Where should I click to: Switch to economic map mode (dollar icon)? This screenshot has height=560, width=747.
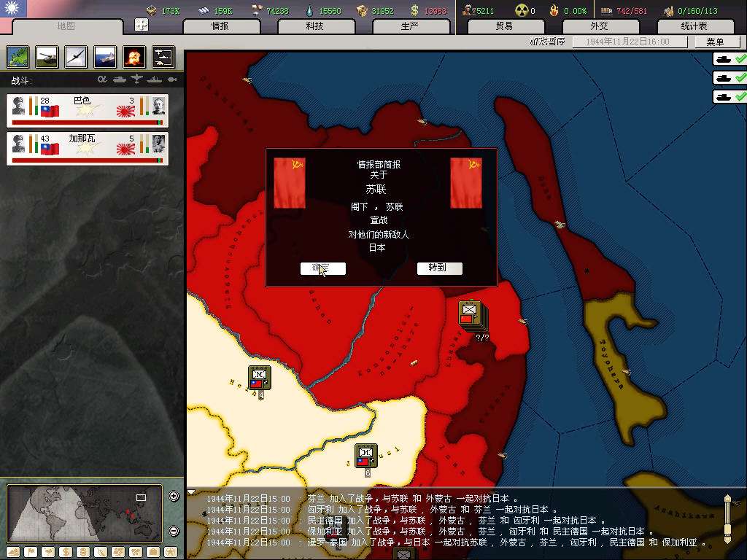pos(66,553)
